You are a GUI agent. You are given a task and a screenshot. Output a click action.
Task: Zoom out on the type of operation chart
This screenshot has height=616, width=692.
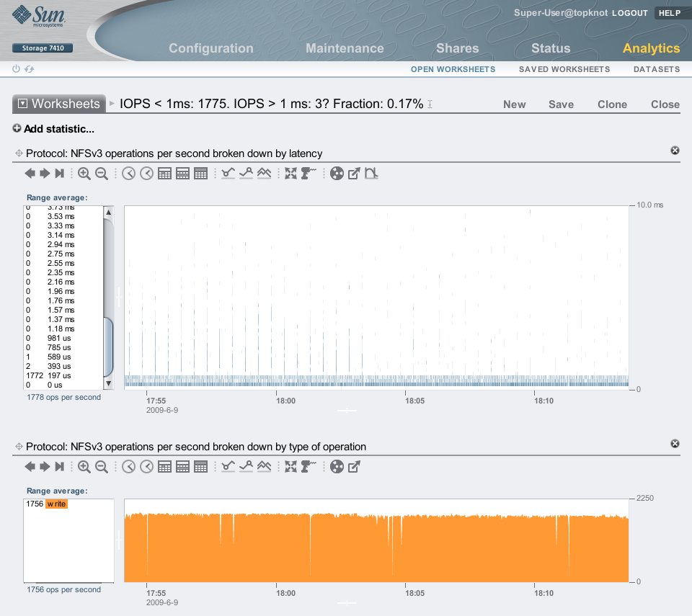pyautogui.click(x=102, y=467)
